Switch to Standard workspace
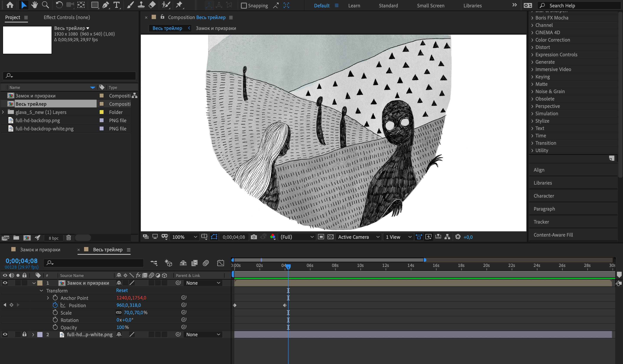The width and height of the screenshot is (623, 364). point(388,5)
